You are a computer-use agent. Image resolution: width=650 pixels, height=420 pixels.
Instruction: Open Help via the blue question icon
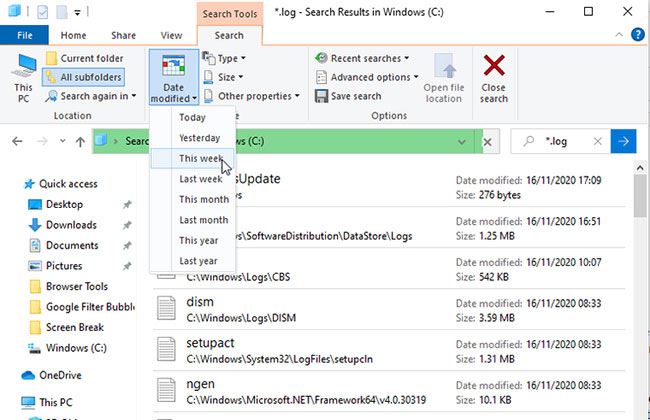click(638, 35)
